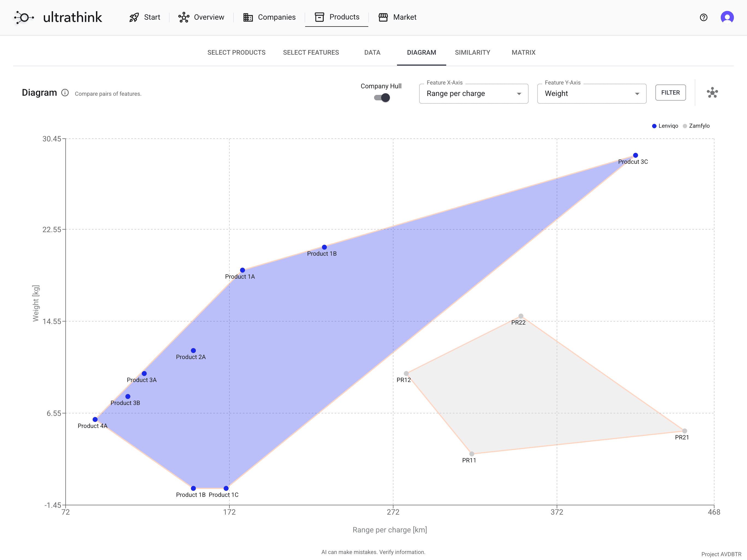This screenshot has width=747, height=560.
Task: Open the MATRIX tab
Action: (523, 52)
